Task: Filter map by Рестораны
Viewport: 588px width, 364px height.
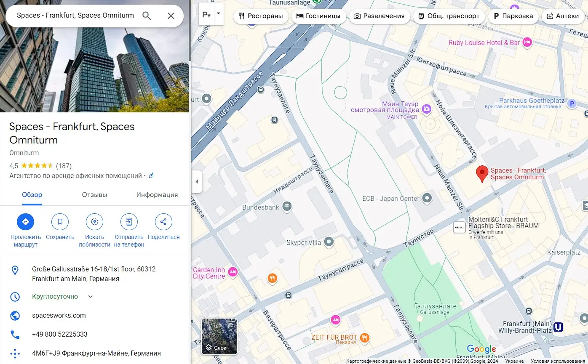Action: (x=261, y=16)
